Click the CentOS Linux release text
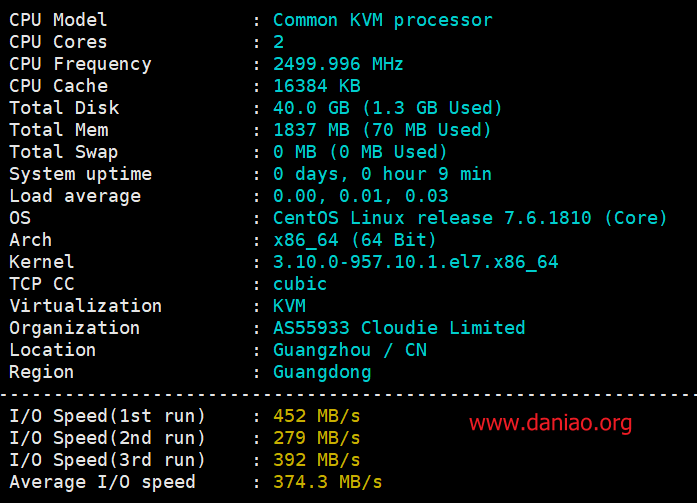 470,218
